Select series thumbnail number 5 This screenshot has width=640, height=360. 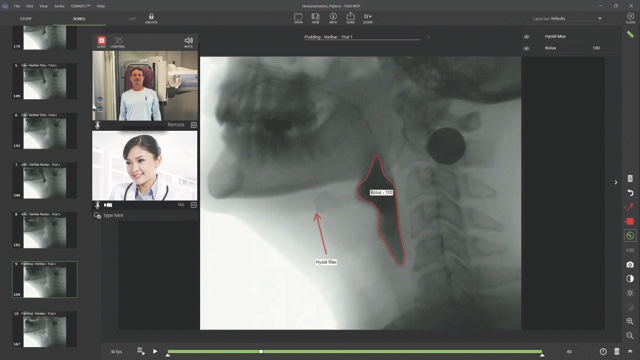pyautogui.click(x=45, y=81)
